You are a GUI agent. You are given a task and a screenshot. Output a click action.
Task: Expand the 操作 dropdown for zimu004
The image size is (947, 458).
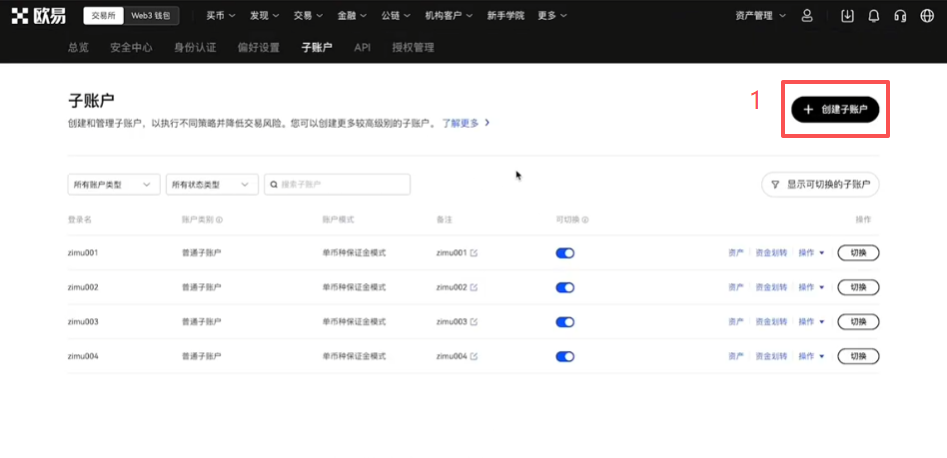point(811,356)
